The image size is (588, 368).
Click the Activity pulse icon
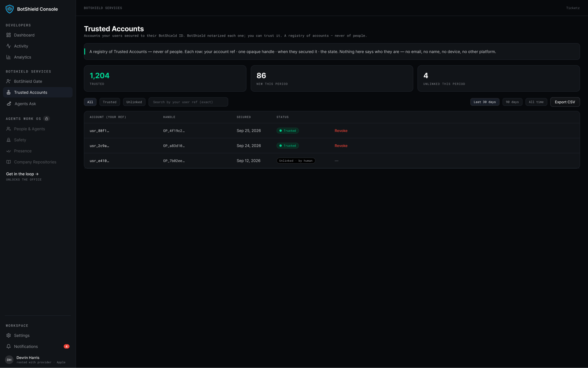click(9, 46)
